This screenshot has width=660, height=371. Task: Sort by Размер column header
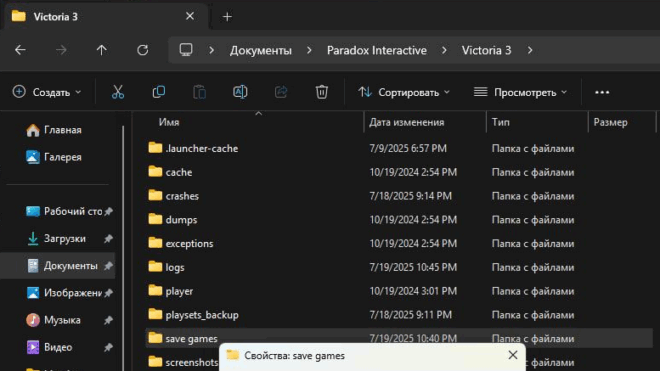(x=610, y=122)
